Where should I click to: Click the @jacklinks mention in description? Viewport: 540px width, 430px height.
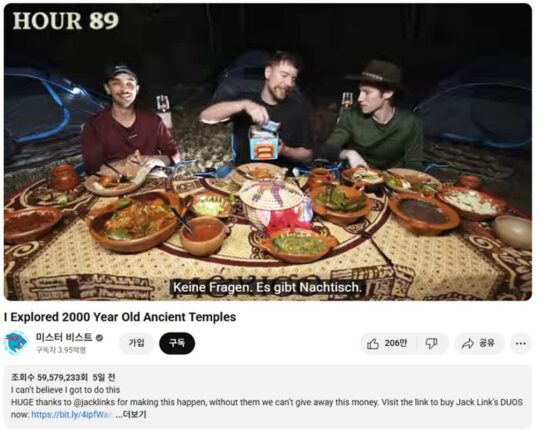(x=93, y=402)
